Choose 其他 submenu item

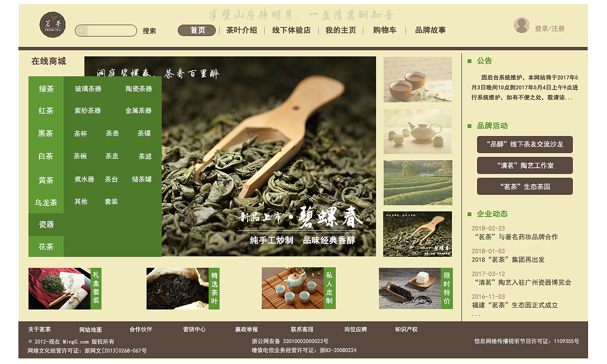click(x=81, y=201)
